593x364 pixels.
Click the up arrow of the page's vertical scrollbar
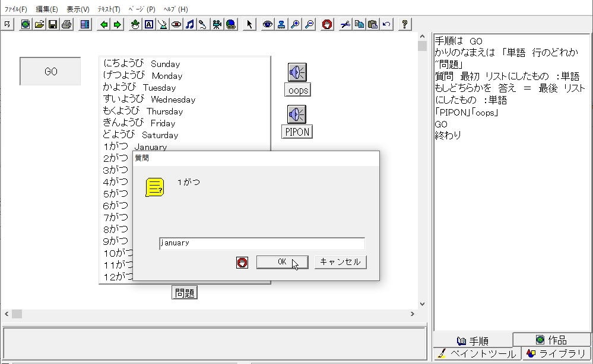coord(422,37)
